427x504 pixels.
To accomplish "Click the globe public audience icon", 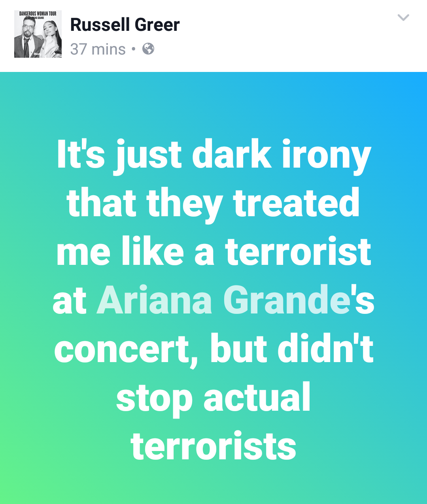I will (148, 49).
